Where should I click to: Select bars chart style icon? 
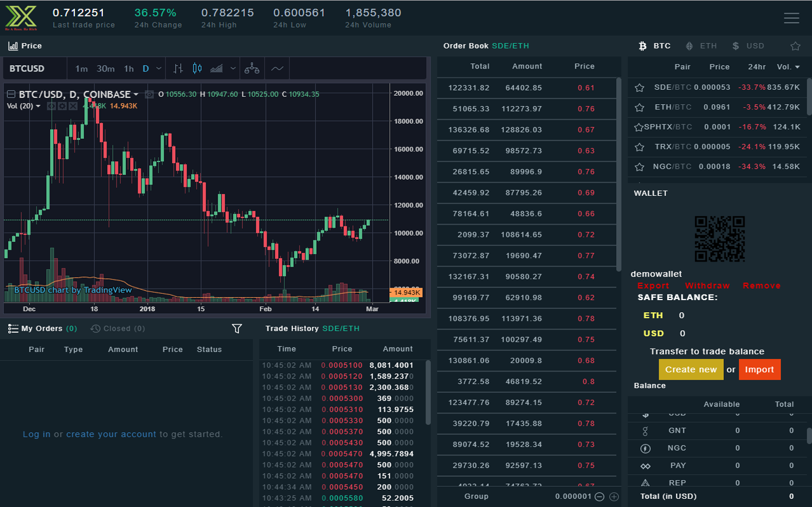tap(179, 69)
